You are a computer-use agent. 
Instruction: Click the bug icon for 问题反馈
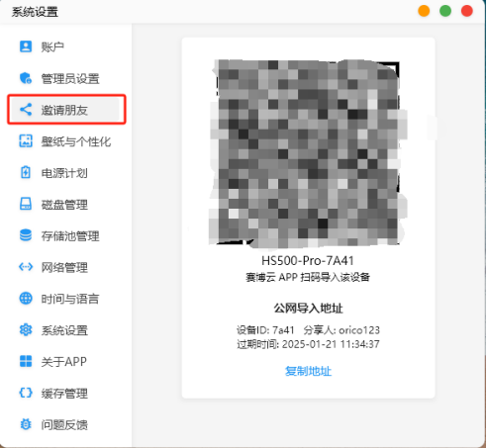[x=26, y=424]
